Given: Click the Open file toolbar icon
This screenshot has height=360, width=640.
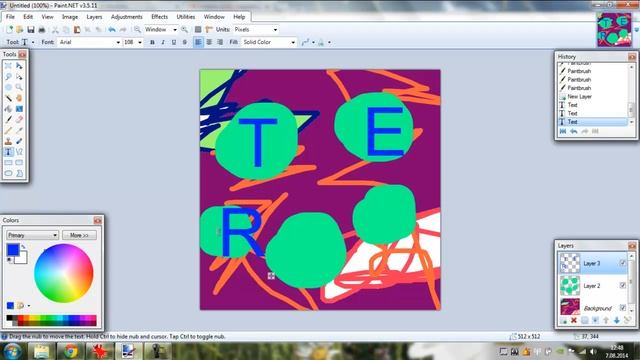Looking at the screenshot, I should (20, 29).
